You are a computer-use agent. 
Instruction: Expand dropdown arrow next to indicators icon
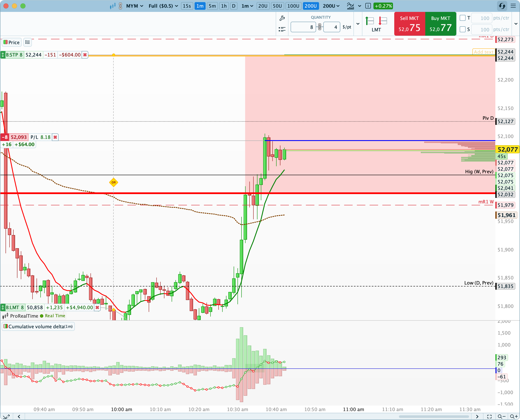360,6
